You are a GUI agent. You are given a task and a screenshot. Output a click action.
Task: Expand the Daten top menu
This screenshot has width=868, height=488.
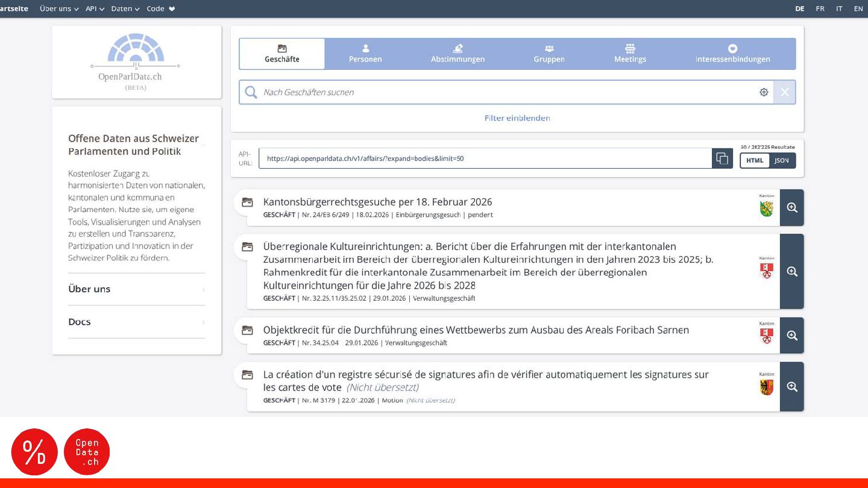point(125,8)
